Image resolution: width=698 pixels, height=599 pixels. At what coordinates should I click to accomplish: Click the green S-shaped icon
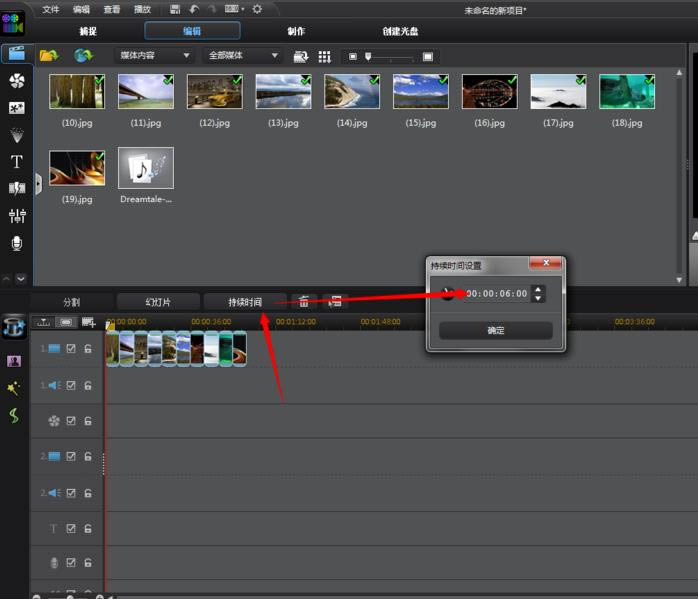(14, 416)
